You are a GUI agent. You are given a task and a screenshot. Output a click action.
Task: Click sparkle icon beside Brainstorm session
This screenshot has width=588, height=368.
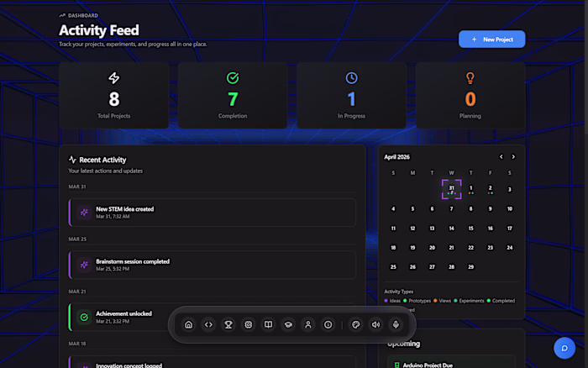click(84, 265)
